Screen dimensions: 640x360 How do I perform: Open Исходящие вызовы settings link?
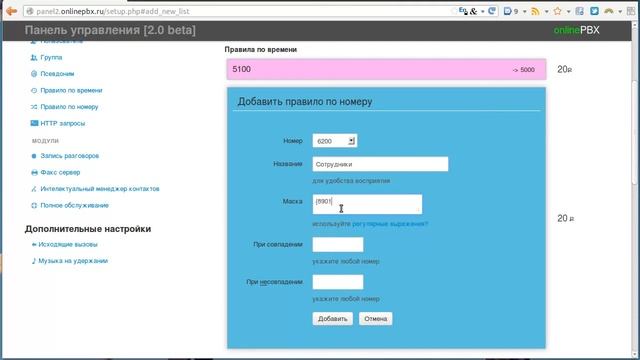pyautogui.click(x=68, y=244)
